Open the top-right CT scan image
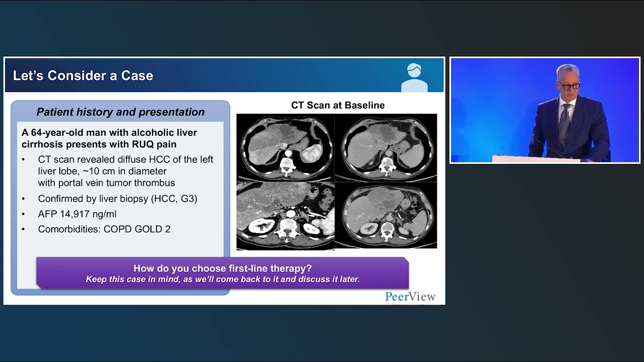 click(386, 147)
